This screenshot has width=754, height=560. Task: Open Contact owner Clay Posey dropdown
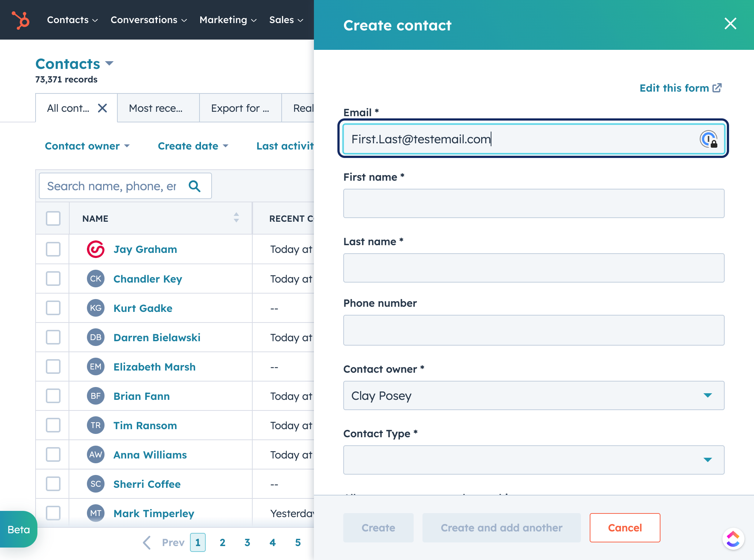(x=534, y=395)
